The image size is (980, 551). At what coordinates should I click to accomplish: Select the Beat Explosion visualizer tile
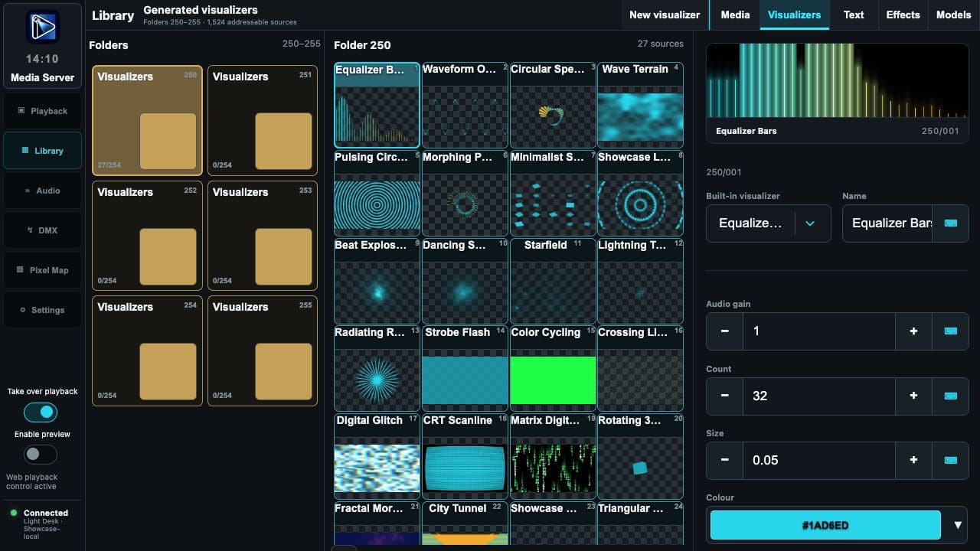pos(377,281)
